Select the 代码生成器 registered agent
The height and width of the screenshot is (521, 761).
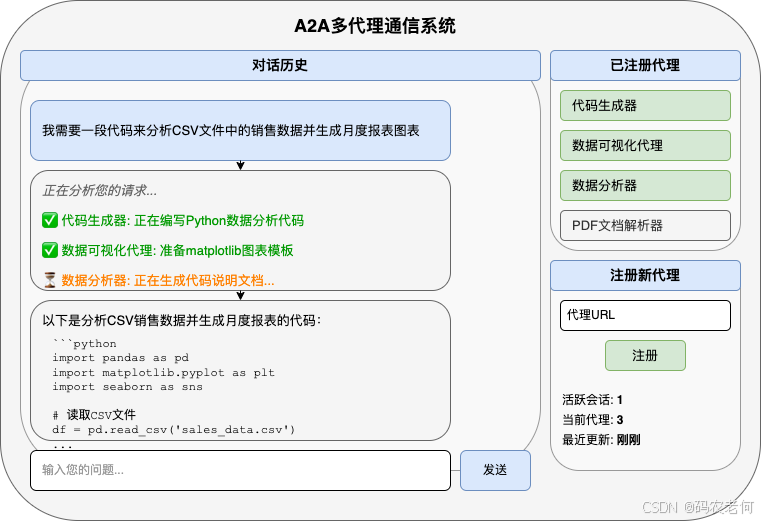[645, 105]
